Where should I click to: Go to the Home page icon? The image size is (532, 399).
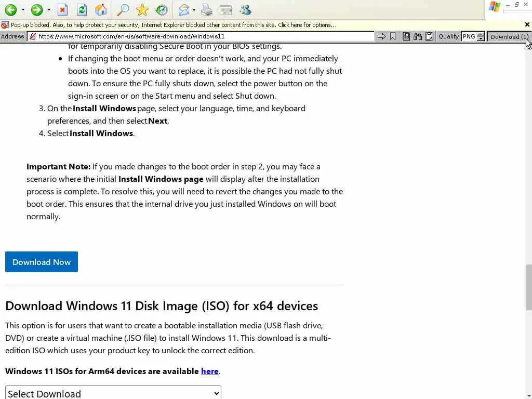click(x=101, y=10)
